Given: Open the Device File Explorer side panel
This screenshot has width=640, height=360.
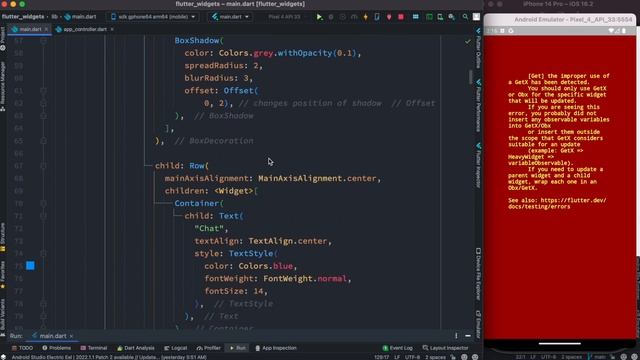Looking at the screenshot, I should pyautogui.click(x=478, y=273).
